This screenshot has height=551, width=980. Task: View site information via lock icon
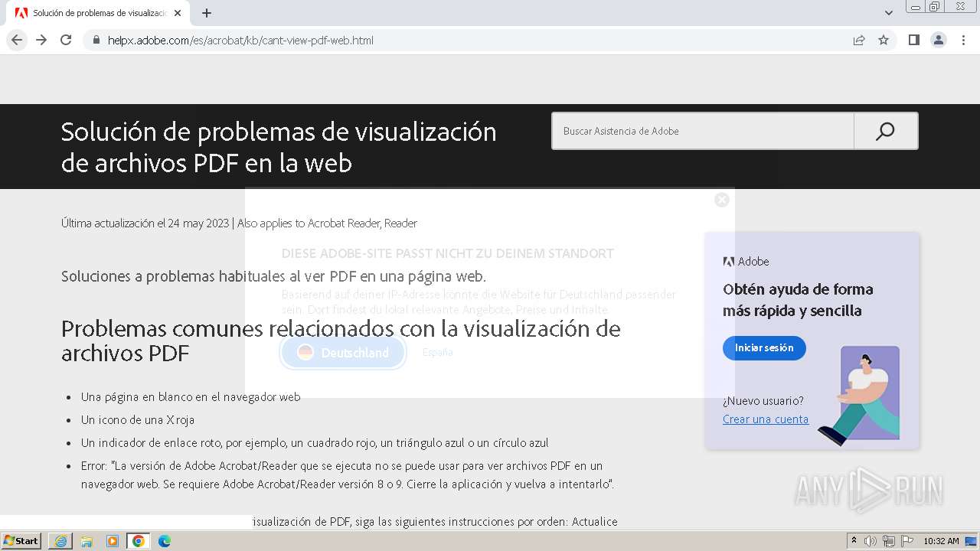[x=96, y=40]
